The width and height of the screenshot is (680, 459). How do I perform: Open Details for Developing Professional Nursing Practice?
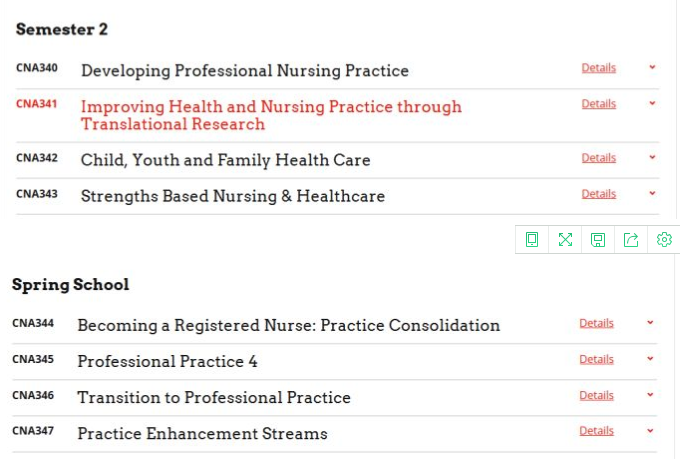[x=599, y=68]
